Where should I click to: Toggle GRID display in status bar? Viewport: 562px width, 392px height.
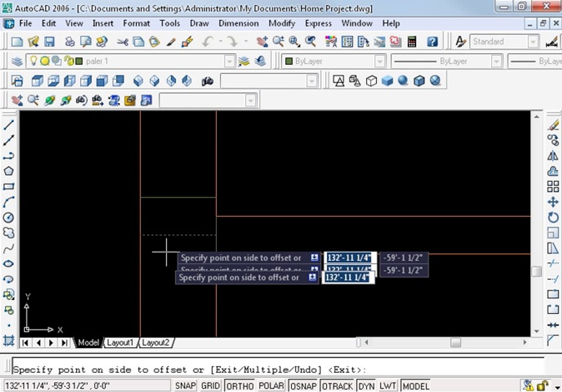coord(210,386)
